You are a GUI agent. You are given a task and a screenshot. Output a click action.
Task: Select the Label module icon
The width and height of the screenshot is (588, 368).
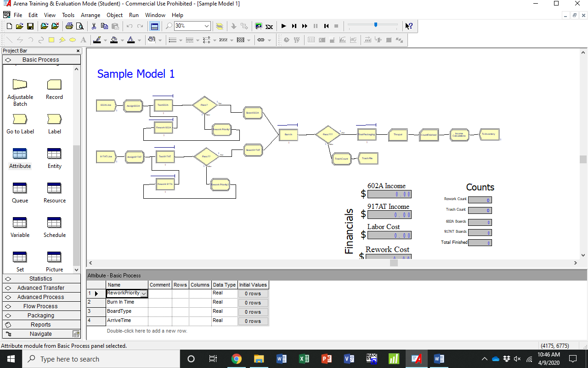[54, 119]
